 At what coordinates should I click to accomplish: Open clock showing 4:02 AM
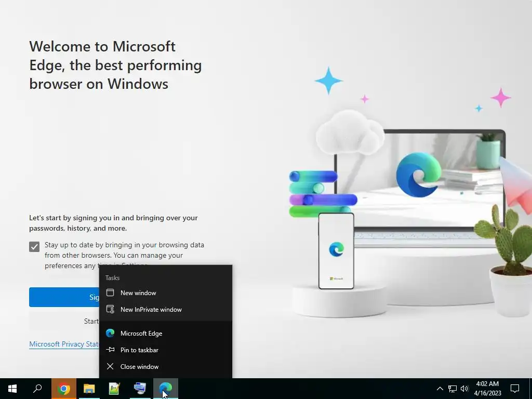[x=487, y=389]
